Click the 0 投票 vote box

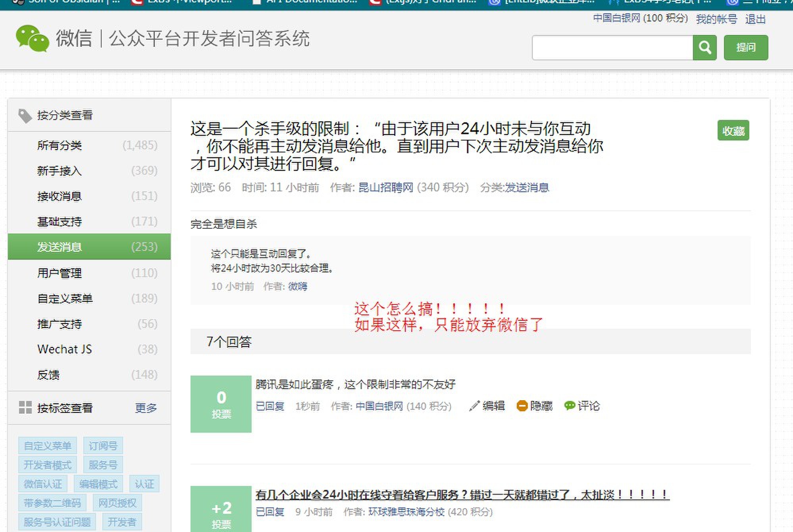(221, 404)
